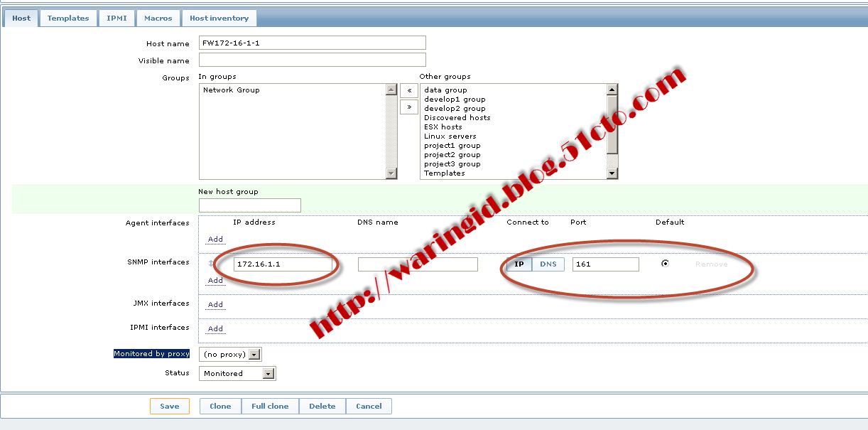Click In groups list scroll up arrow
868x430 pixels.
[x=391, y=90]
